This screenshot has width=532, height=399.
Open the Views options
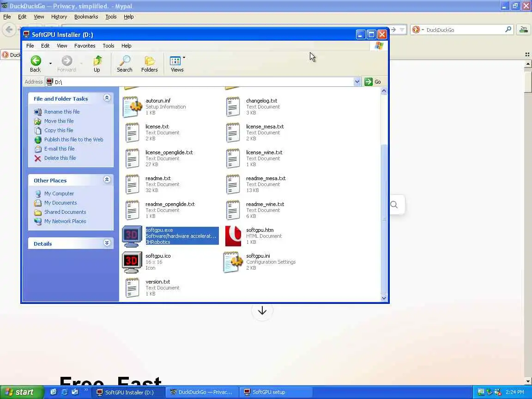click(x=177, y=64)
